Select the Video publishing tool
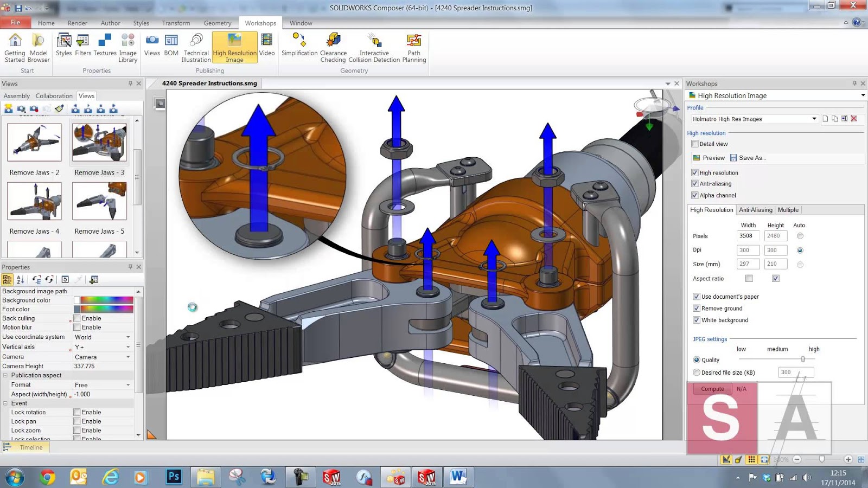 266,46
